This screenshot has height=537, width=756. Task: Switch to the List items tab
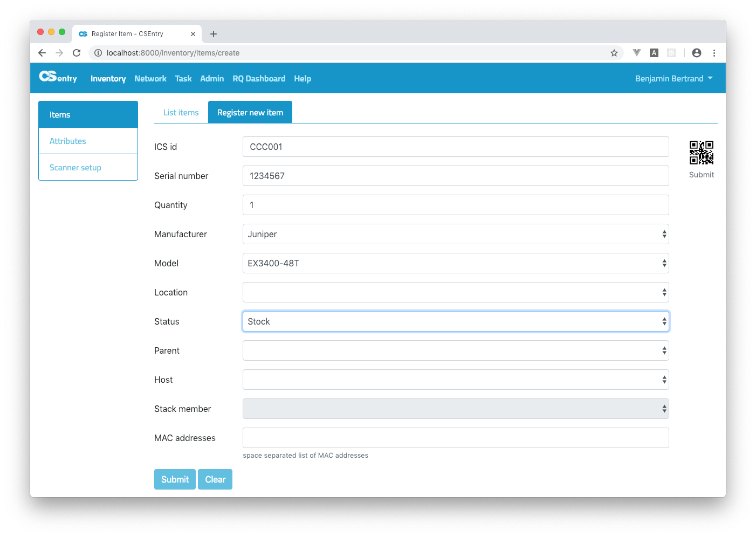point(181,113)
